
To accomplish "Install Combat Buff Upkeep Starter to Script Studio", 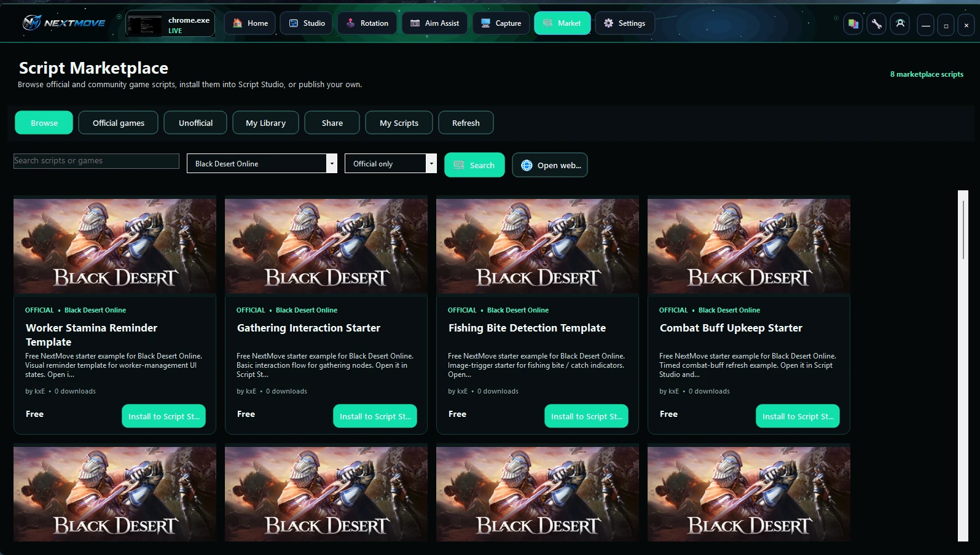I will [x=798, y=416].
